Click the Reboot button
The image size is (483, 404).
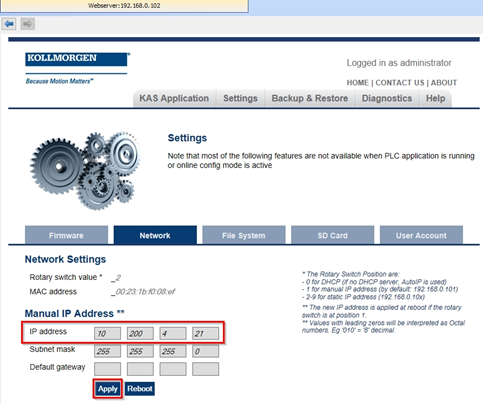(x=140, y=389)
